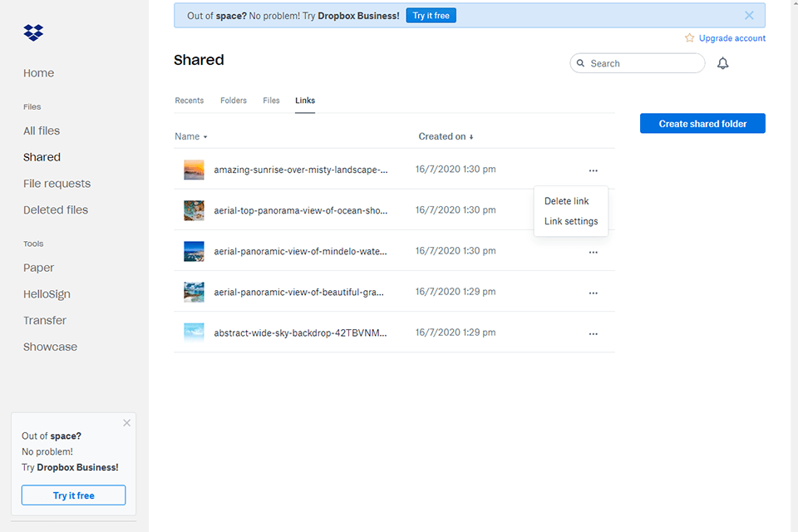Go to Deleted files in sidebar

point(55,210)
